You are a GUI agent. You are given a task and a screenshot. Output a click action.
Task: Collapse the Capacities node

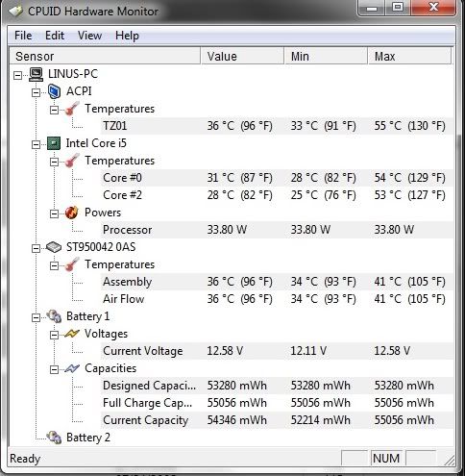click(55, 370)
